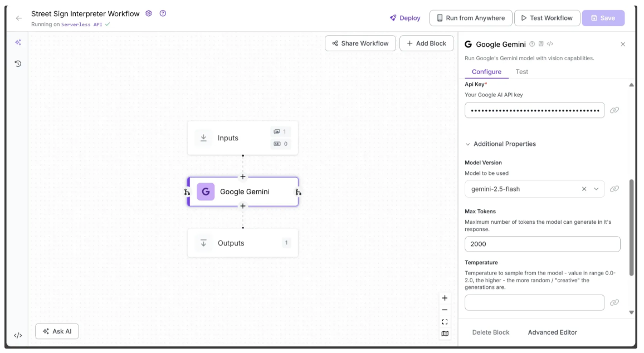Click left branch handle on Google Gemini block

187,192
